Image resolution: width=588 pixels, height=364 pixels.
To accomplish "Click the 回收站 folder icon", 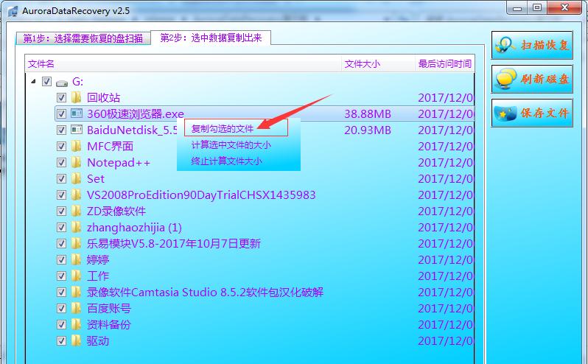I will [x=76, y=97].
